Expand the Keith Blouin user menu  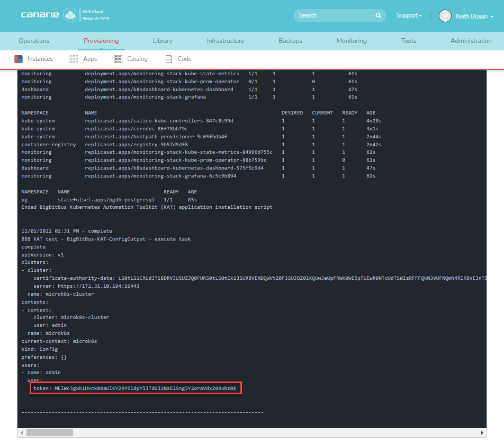474,16
